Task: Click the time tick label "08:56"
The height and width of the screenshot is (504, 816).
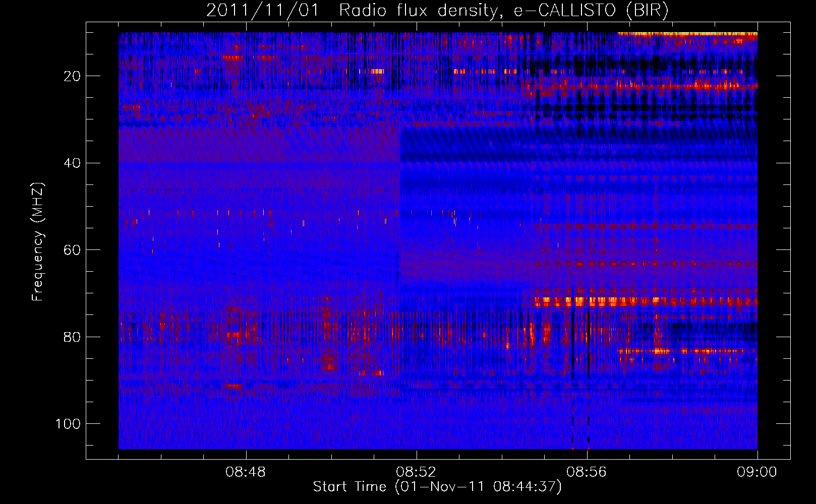Action: [587, 472]
